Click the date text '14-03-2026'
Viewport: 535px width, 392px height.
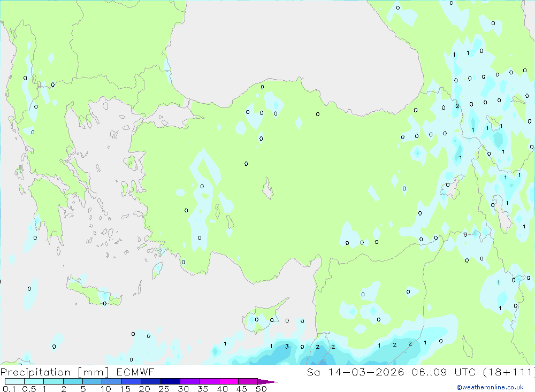(x=366, y=372)
